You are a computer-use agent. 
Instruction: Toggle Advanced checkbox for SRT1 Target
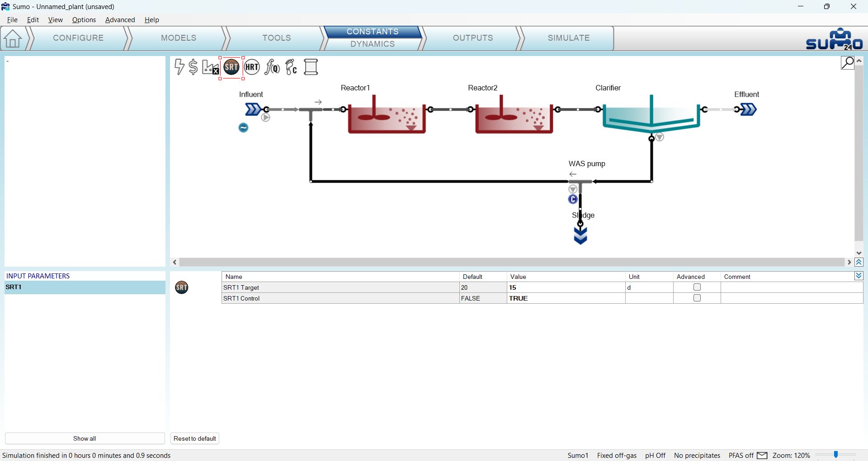(x=697, y=287)
